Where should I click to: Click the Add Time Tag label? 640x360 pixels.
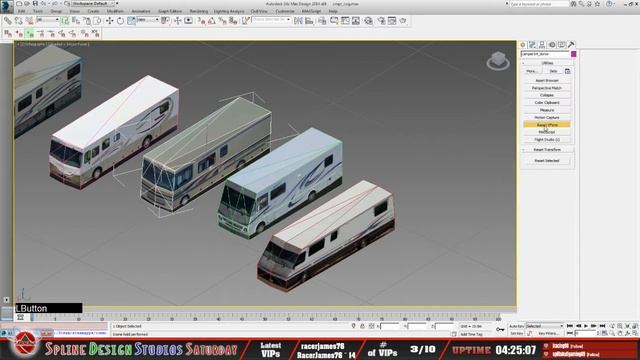pyautogui.click(x=471, y=334)
